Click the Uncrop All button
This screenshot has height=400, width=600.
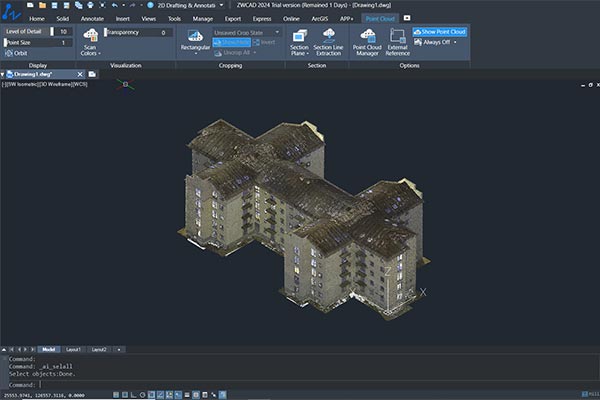(232, 53)
